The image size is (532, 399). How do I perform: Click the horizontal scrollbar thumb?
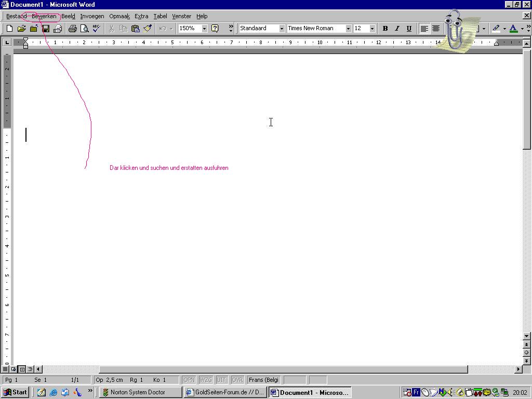tap(283, 369)
